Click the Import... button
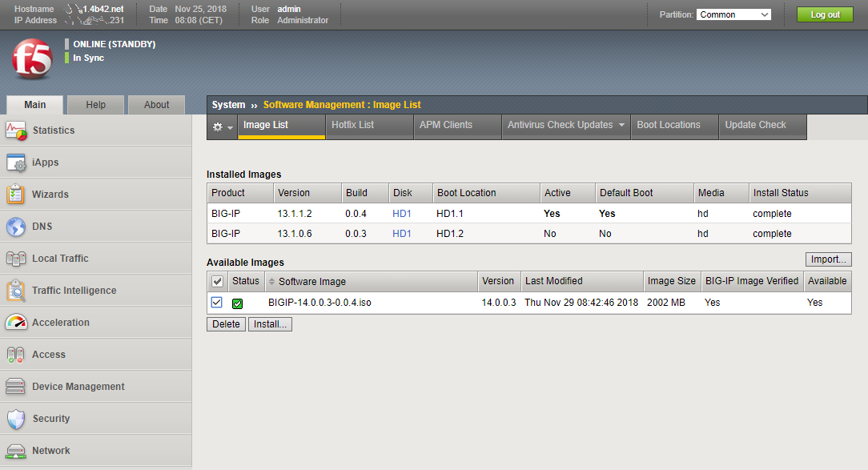Screen dimensions: 868x470 (x=828, y=259)
